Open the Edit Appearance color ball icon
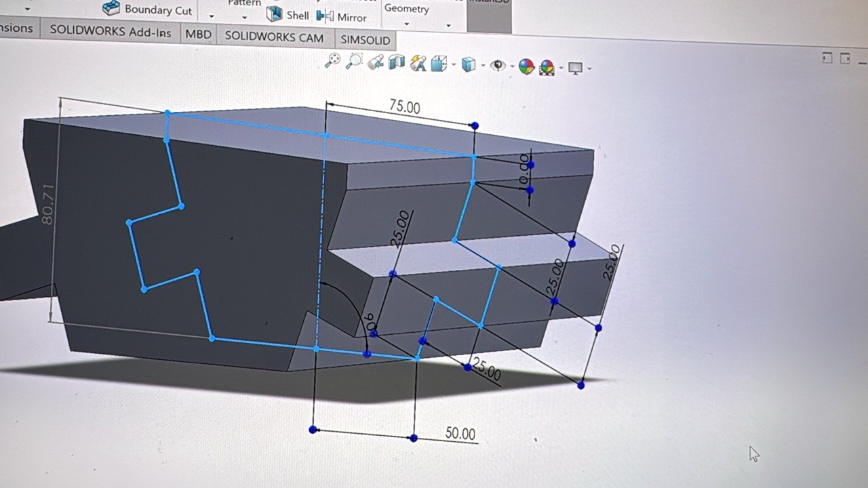Screen dimensions: 868x488 click(x=526, y=66)
